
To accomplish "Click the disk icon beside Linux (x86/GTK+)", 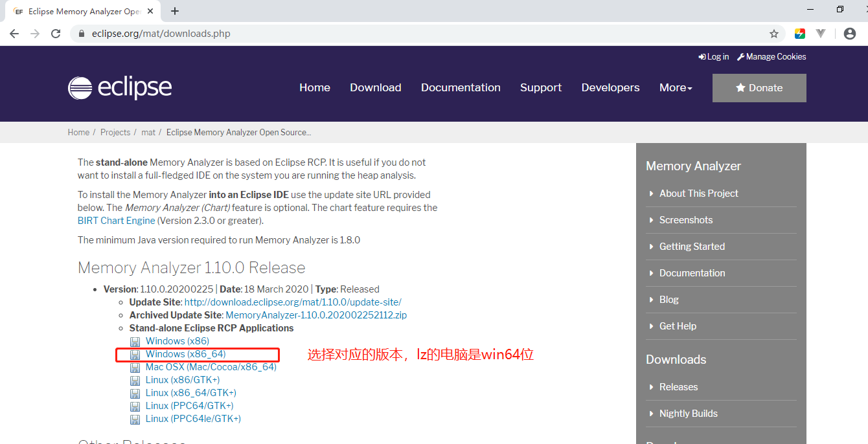I will coord(135,381).
